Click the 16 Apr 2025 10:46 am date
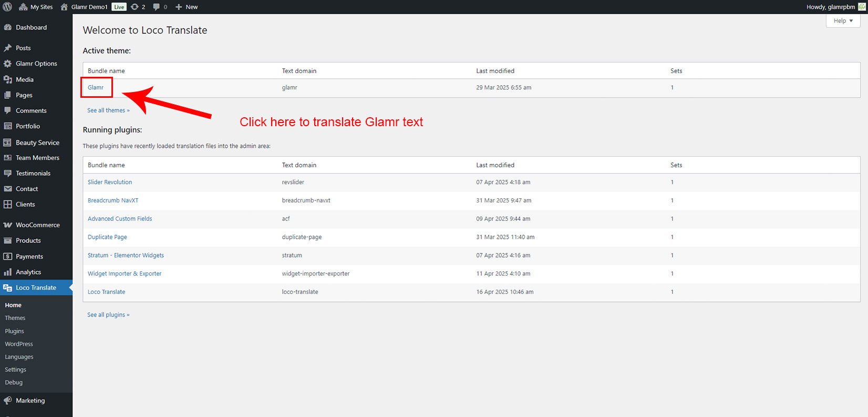The height and width of the screenshot is (417, 868). pos(505,292)
